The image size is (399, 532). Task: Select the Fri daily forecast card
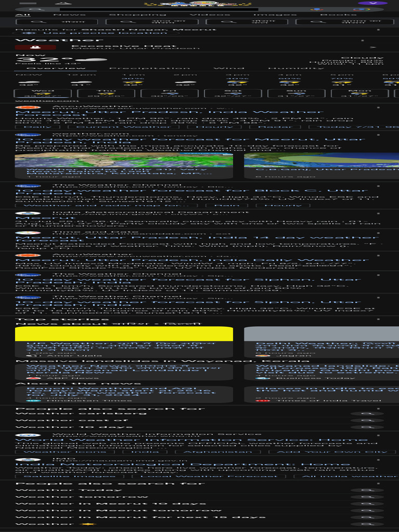pyautogui.click(x=170, y=94)
